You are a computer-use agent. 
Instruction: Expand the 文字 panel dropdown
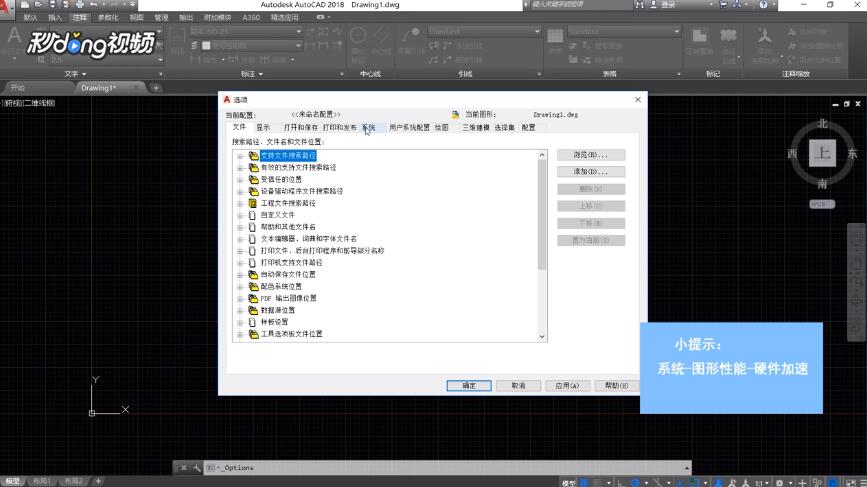(75, 74)
